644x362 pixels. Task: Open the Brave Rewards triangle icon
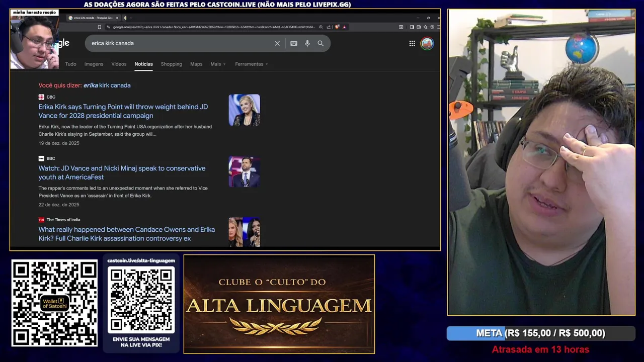tap(344, 27)
